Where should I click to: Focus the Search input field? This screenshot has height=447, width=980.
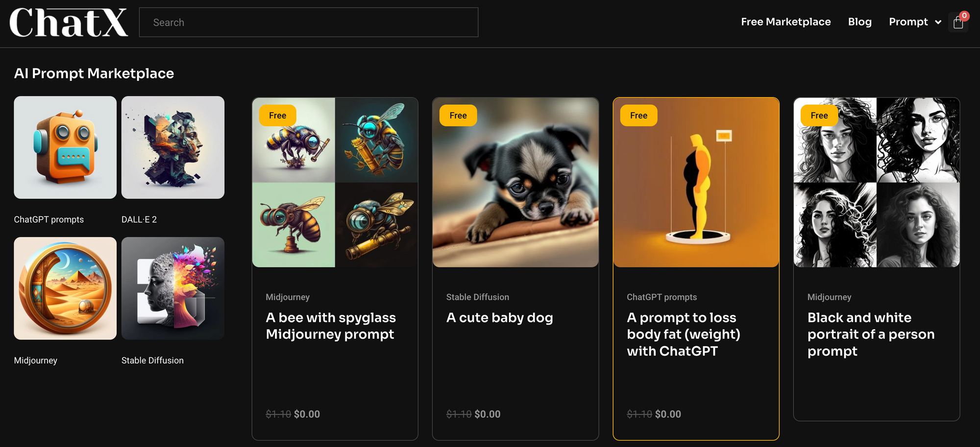coord(309,23)
